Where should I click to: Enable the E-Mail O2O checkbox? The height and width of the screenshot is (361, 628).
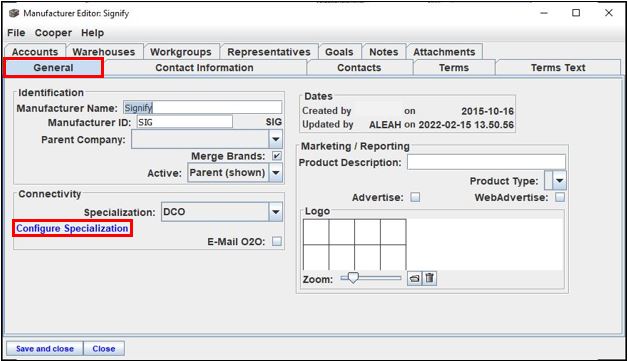click(x=277, y=241)
